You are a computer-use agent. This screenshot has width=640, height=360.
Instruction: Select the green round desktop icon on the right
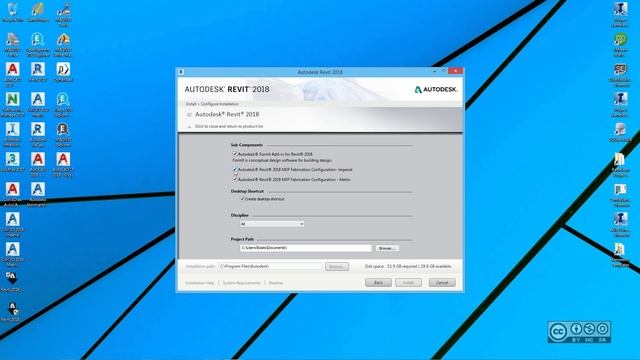coord(620,44)
